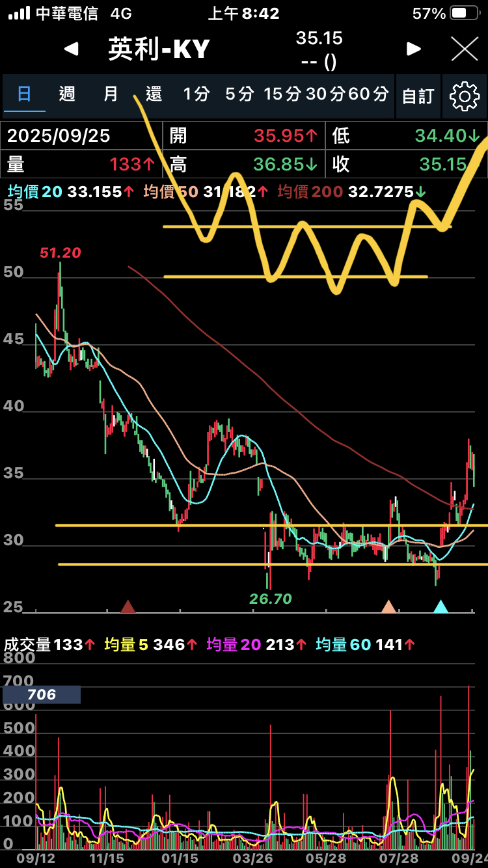The width and height of the screenshot is (488, 868).
Task: Switch to 月 monthly chart tab
Action: 111,94
